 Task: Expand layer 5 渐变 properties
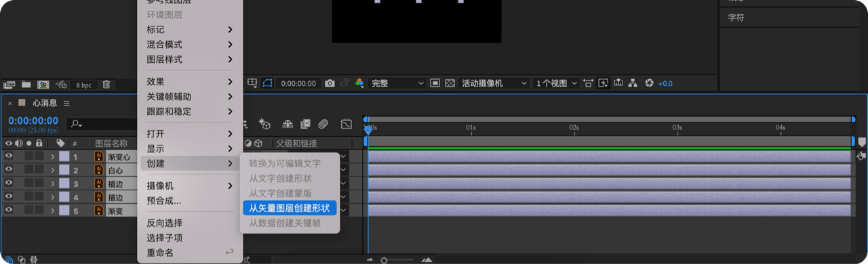52,211
